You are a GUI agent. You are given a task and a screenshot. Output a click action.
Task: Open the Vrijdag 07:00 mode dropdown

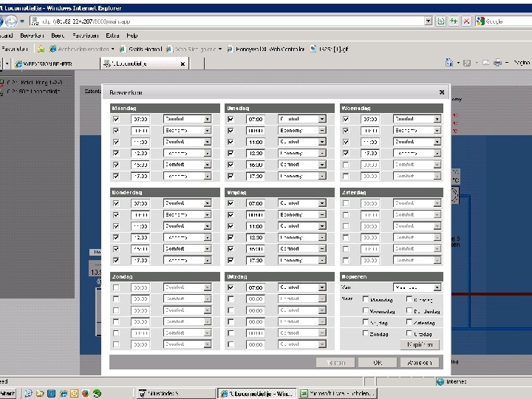302,203
